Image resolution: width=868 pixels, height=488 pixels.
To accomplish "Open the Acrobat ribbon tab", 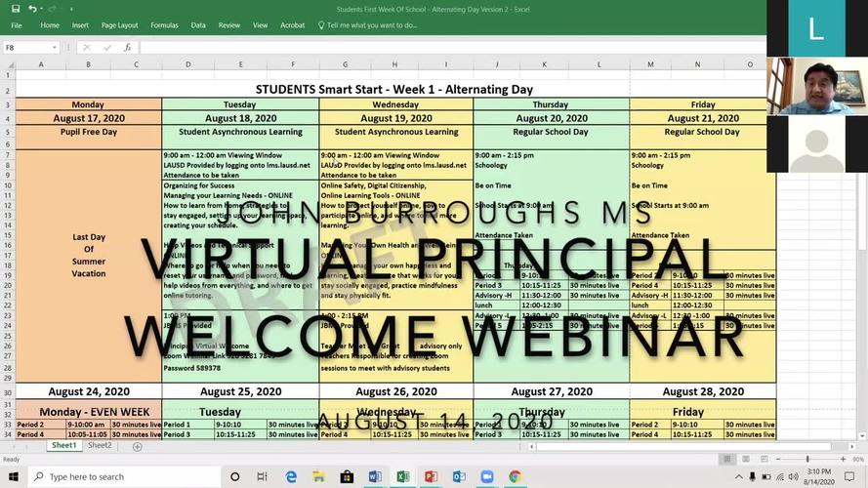I will [x=292, y=25].
